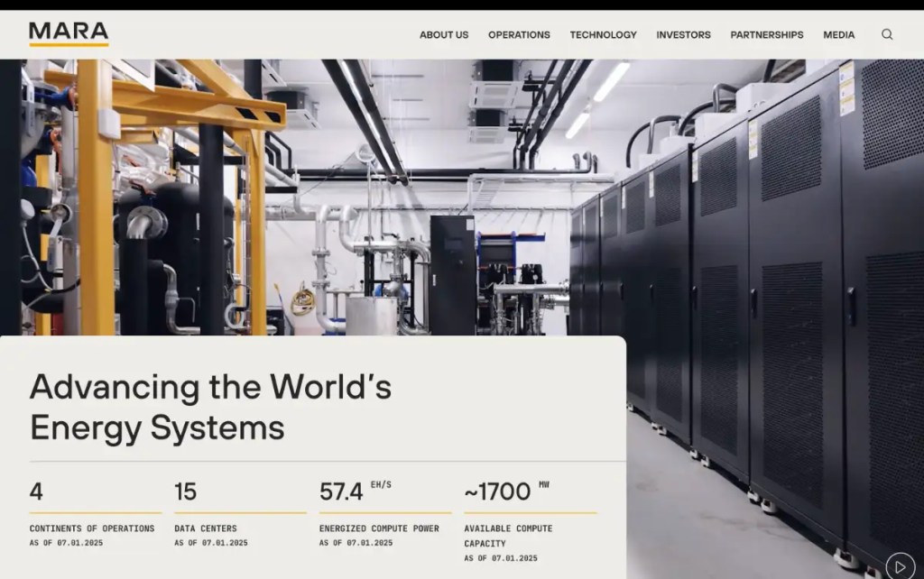Click the Media nav item
Image resolution: width=924 pixels, height=579 pixels.
[838, 35]
